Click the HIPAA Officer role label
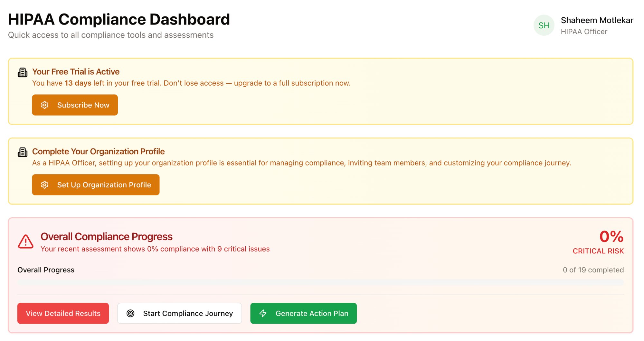This screenshot has width=644, height=341. click(584, 31)
